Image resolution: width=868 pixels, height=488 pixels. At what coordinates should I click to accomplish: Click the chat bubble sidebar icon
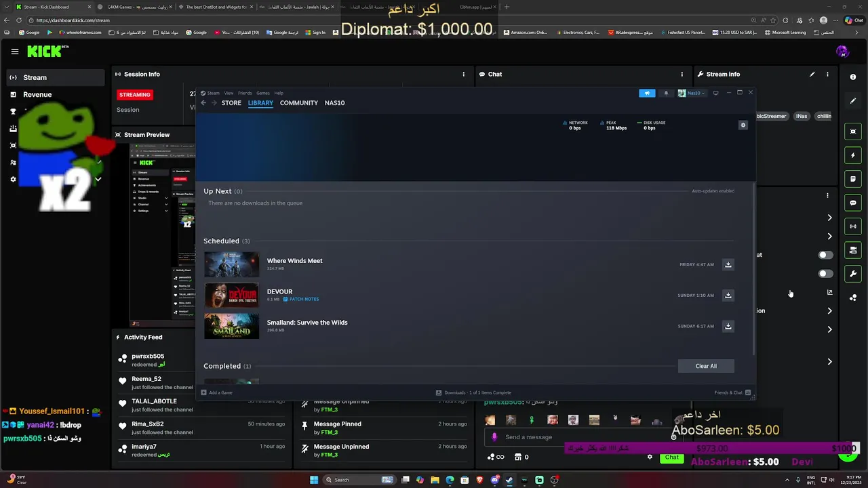(853, 203)
